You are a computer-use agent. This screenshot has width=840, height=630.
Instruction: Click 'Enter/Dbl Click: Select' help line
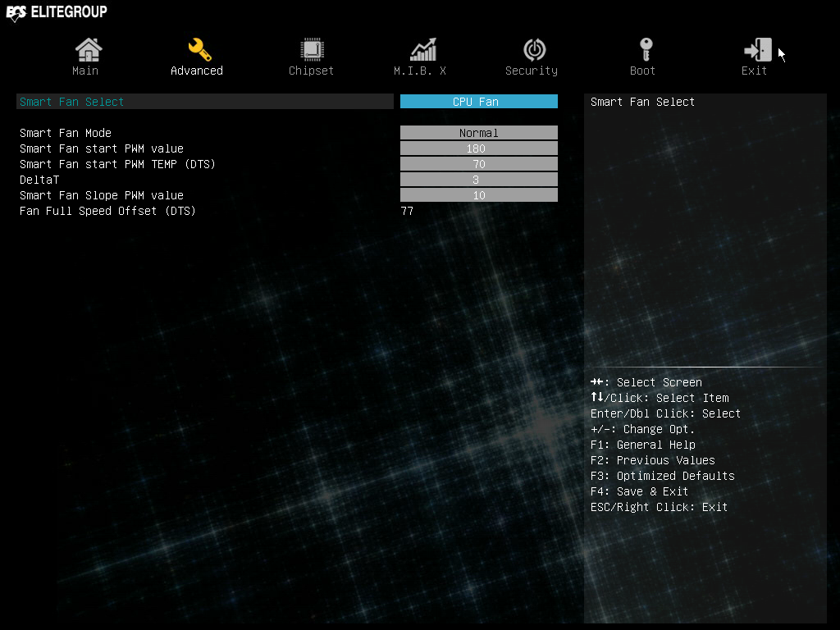[x=665, y=413]
